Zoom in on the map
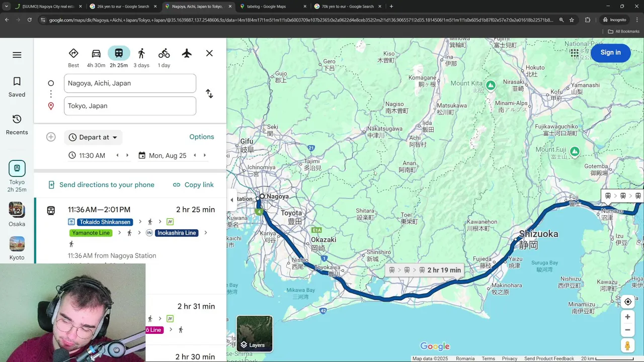The image size is (644, 362). tap(627, 317)
